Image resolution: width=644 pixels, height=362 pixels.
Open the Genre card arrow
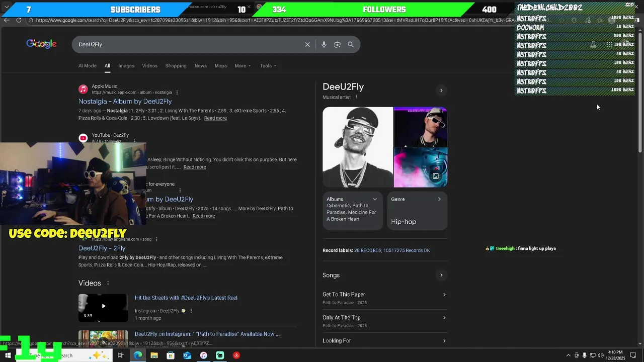click(439, 199)
